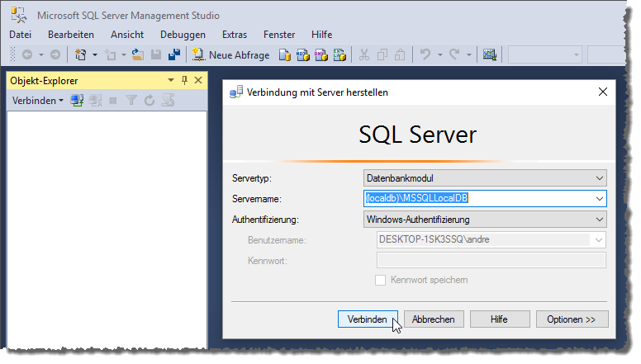641x364 pixels.
Task: Click the filter funnel icon in Objekt-Explorer
Action: (131, 101)
